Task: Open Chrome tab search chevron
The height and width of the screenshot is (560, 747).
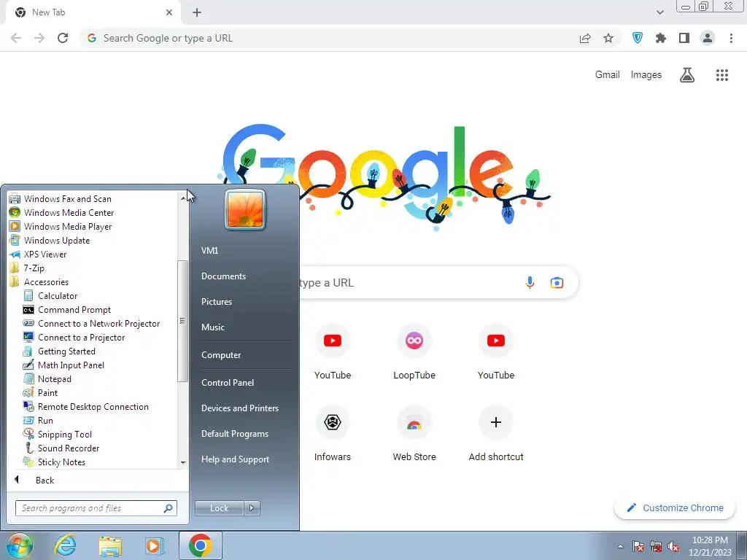Action: pyautogui.click(x=659, y=12)
